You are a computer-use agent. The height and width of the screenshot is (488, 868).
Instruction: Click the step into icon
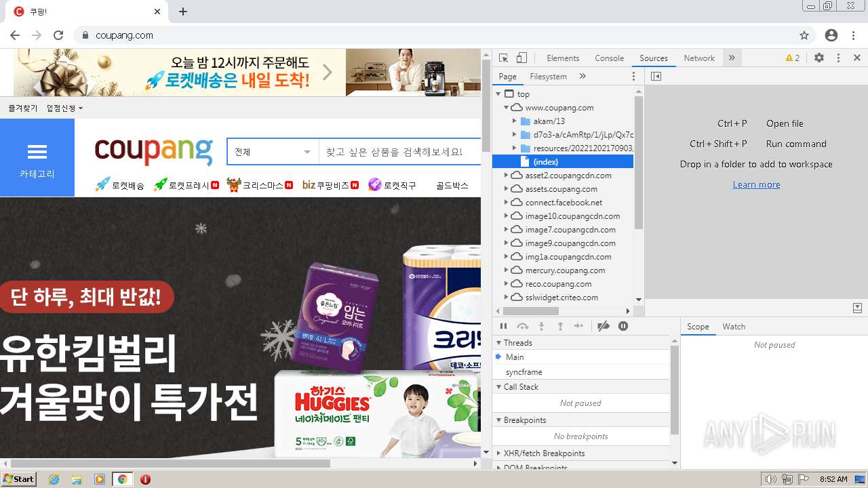coord(541,326)
